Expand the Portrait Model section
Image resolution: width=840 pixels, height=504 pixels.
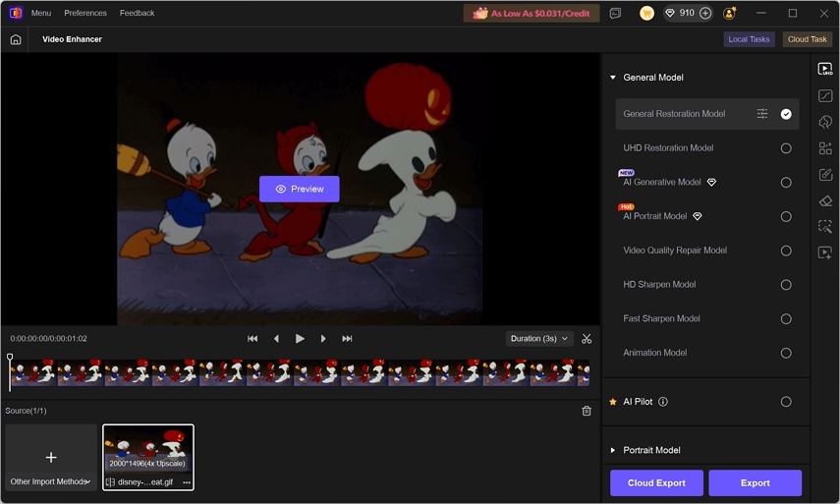[613, 450]
